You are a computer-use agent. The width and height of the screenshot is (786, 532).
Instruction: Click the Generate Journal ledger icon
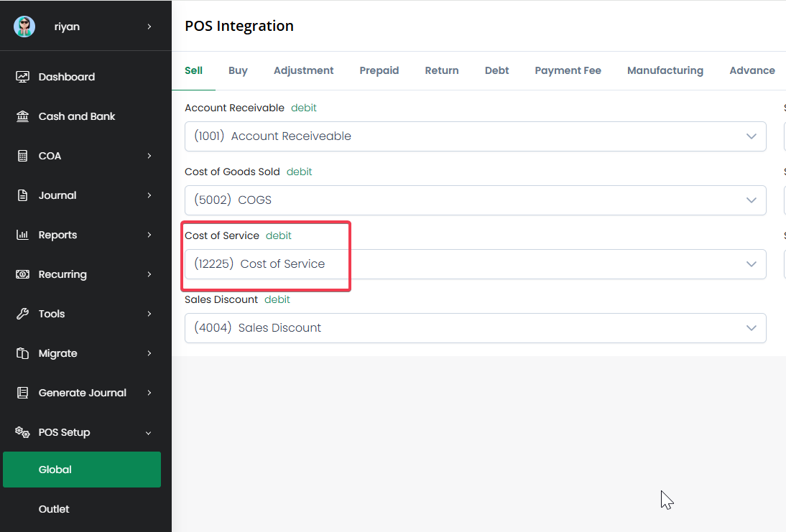(22, 393)
